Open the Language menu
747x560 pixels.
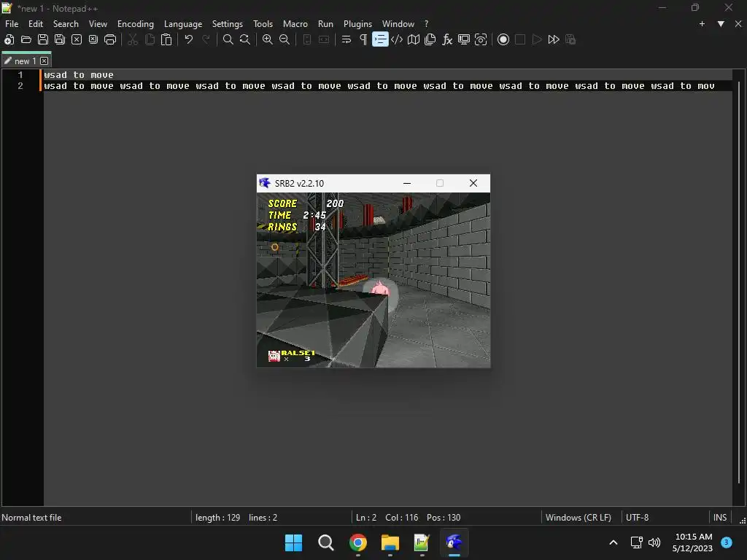point(183,24)
